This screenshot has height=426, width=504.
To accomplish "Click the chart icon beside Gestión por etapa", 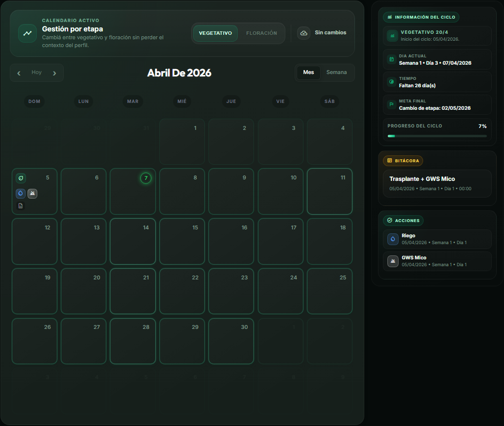I will tap(27, 33).
